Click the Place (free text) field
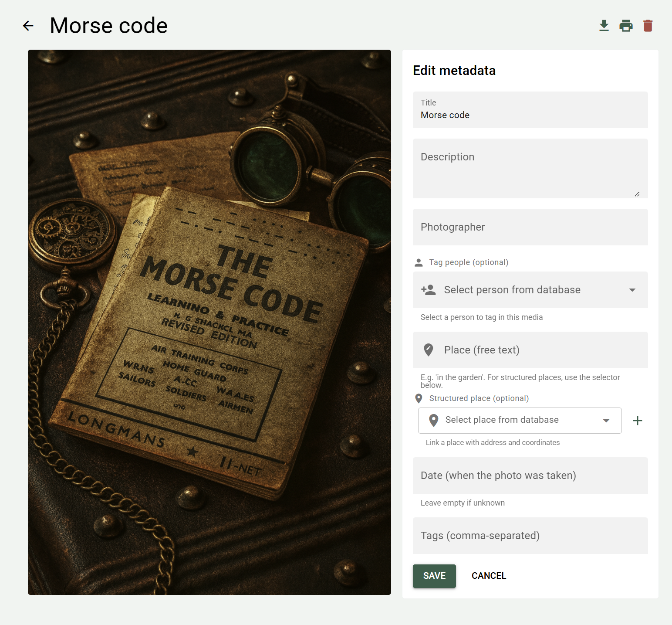672x625 pixels. click(x=530, y=350)
